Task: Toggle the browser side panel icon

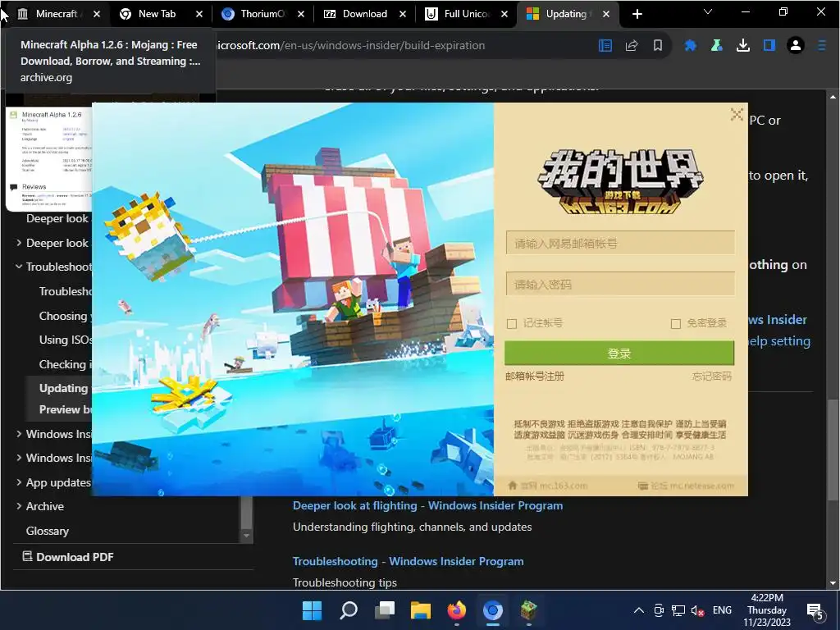Action: coord(769,46)
